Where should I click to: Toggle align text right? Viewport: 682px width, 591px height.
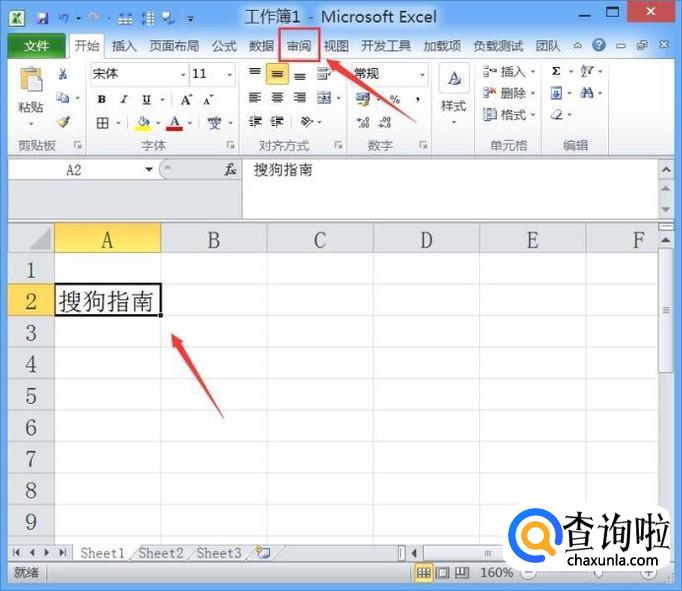[300, 97]
